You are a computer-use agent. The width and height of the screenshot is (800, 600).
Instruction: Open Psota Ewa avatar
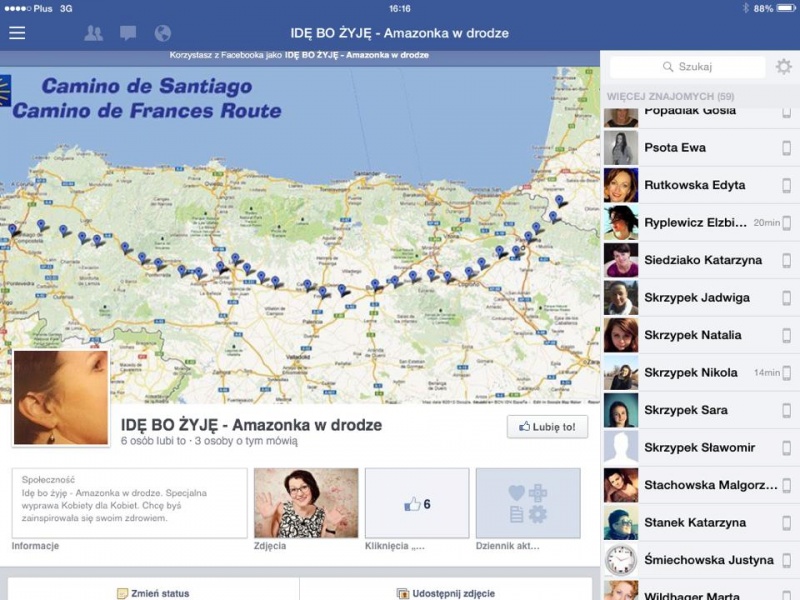(621, 148)
